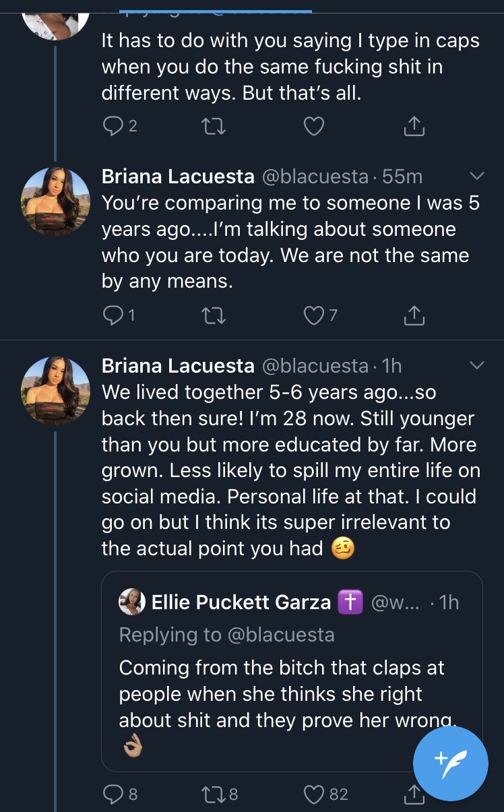Retweet Briana's 55m tweet
Viewport: 504px width, 812px height.
214,315
